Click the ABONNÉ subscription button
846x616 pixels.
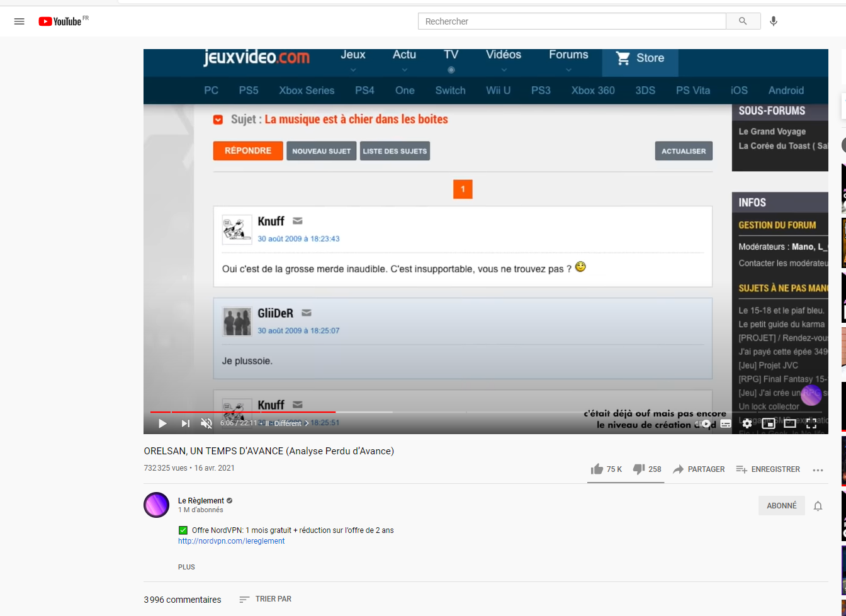pos(782,506)
